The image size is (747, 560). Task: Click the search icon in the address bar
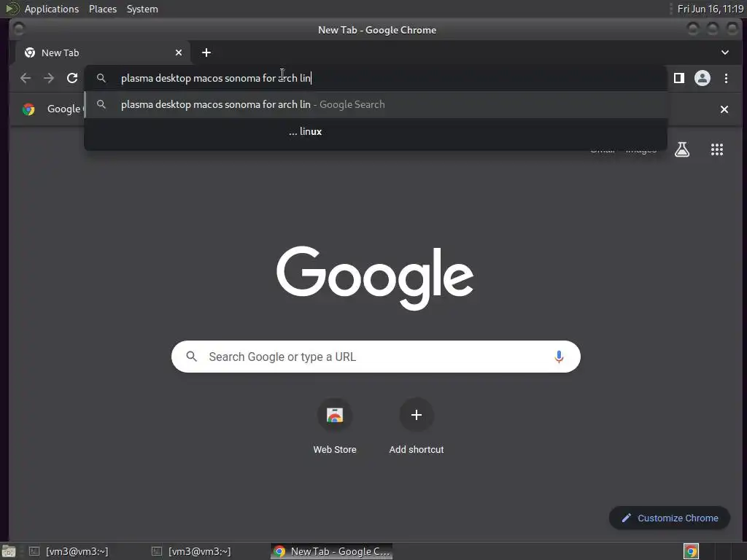click(x=101, y=78)
